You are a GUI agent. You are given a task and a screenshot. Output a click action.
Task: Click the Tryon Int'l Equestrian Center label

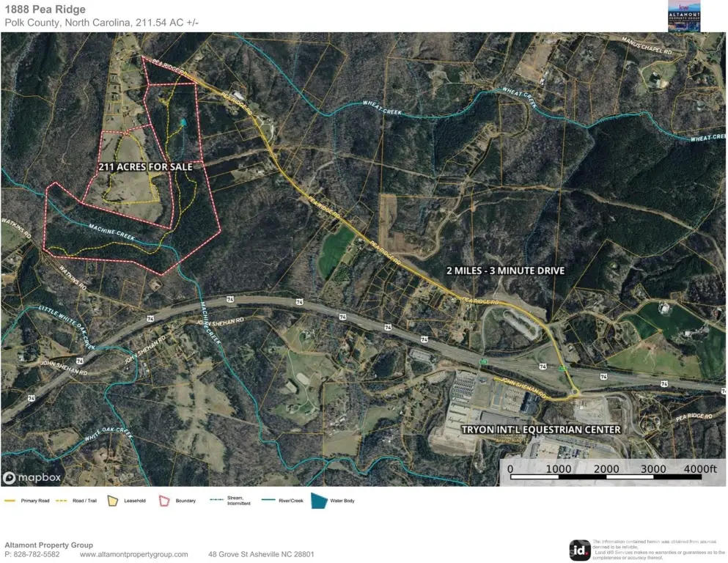540,430
